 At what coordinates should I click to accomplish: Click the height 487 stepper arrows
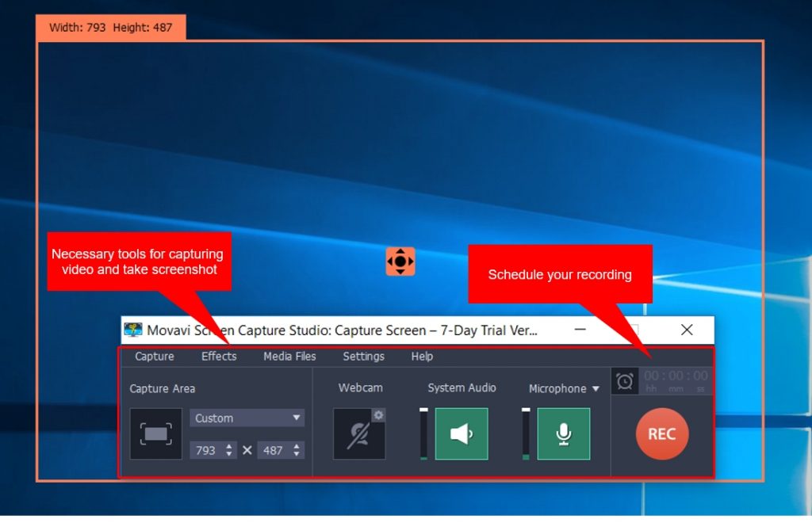pos(297,450)
